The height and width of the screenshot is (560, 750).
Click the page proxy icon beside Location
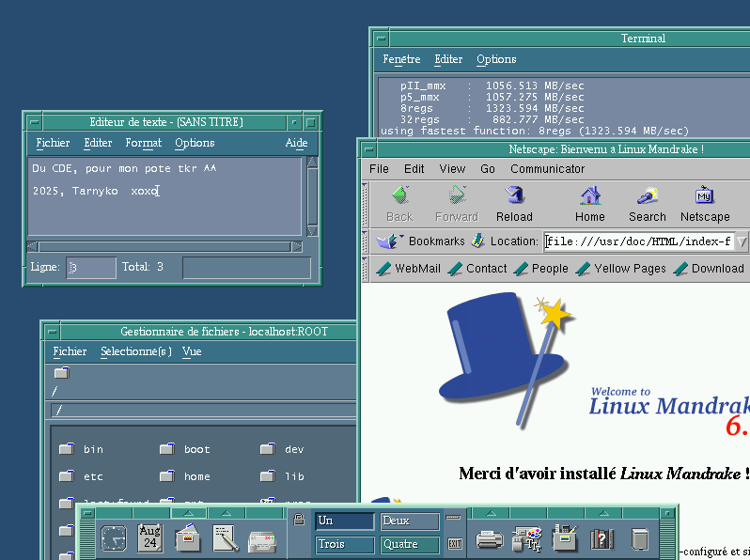(x=477, y=241)
